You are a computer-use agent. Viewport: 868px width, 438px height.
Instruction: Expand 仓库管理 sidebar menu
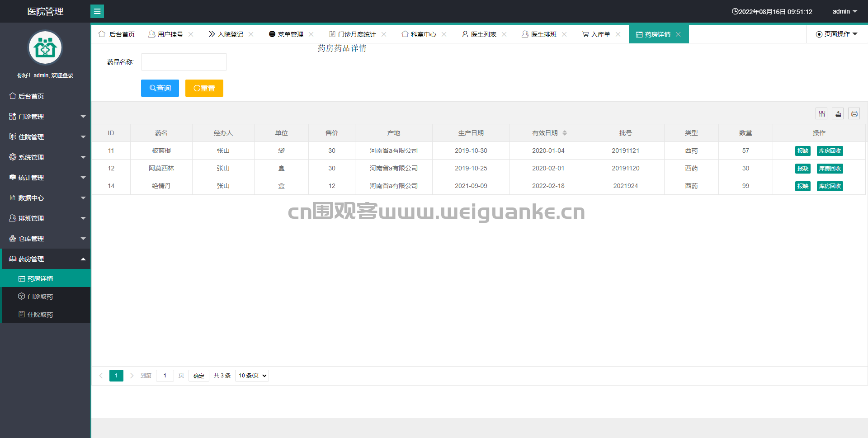45,238
